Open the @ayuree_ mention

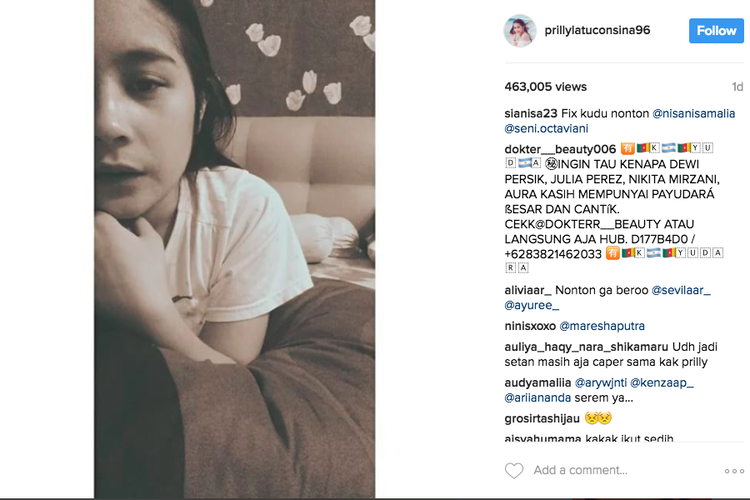click(x=531, y=305)
